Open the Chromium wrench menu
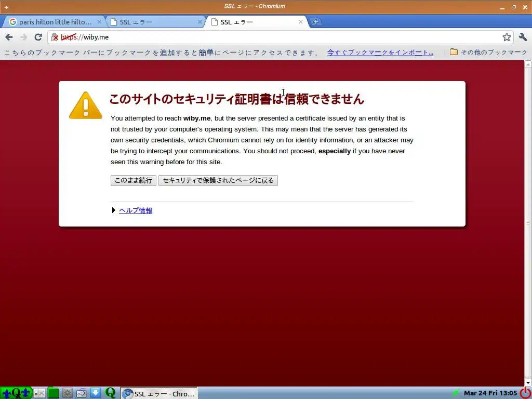 (x=523, y=37)
